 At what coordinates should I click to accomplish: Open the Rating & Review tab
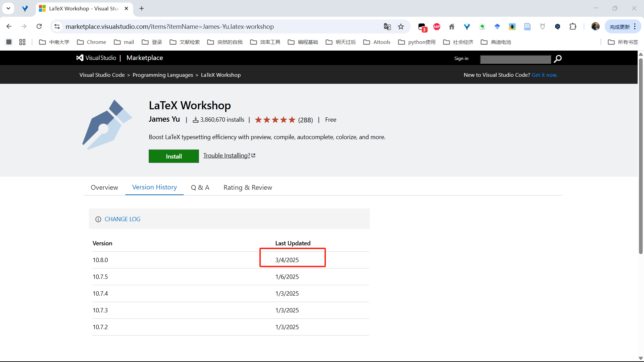tap(248, 187)
